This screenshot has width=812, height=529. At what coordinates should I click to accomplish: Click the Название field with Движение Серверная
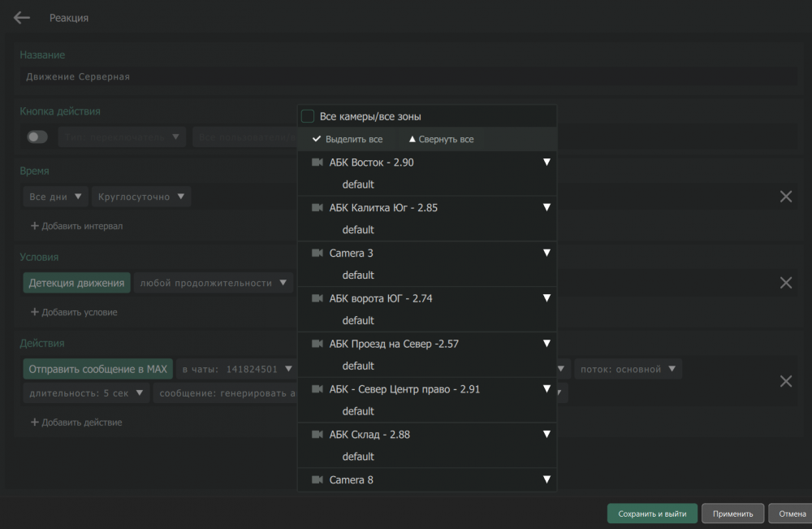pos(408,76)
